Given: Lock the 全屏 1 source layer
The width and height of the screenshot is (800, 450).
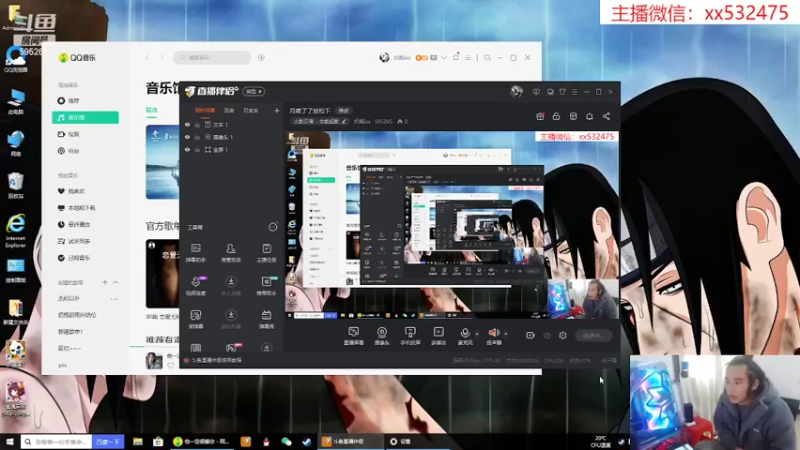Looking at the screenshot, I should click(x=197, y=149).
